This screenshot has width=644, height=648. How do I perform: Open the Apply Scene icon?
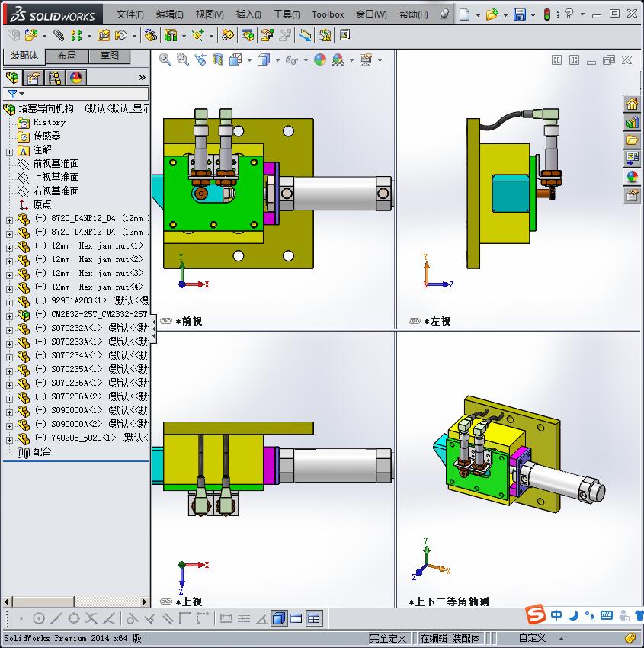(x=338, y=60)
